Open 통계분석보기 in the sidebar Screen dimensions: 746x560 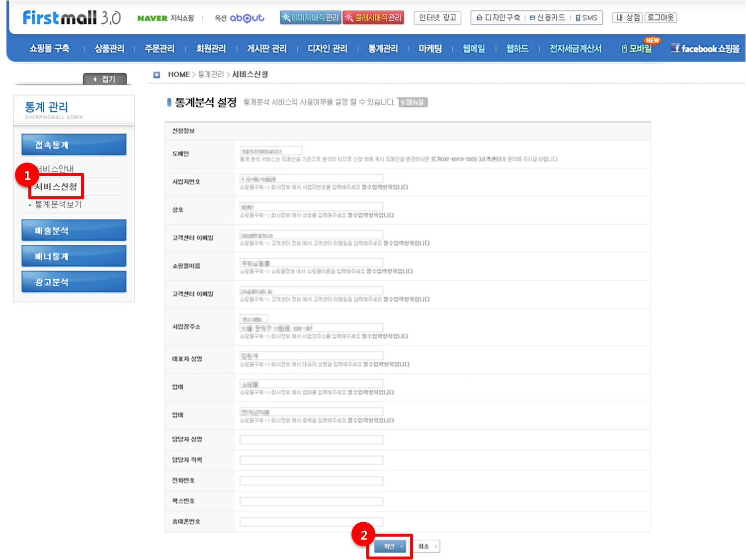click(58, 204)
